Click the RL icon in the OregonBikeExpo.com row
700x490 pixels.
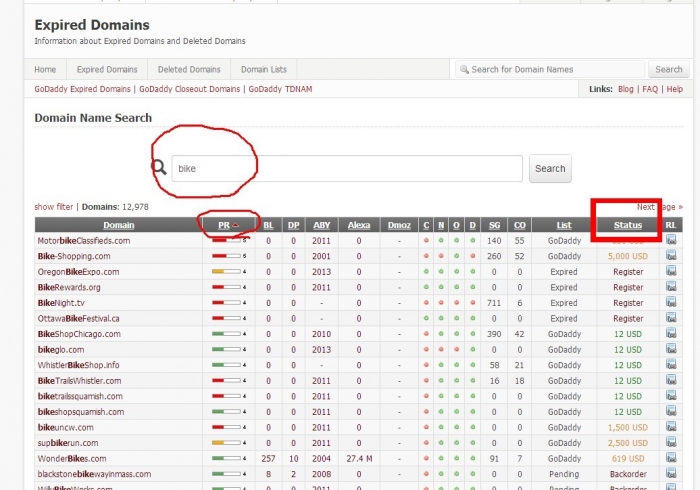(671, 272)
